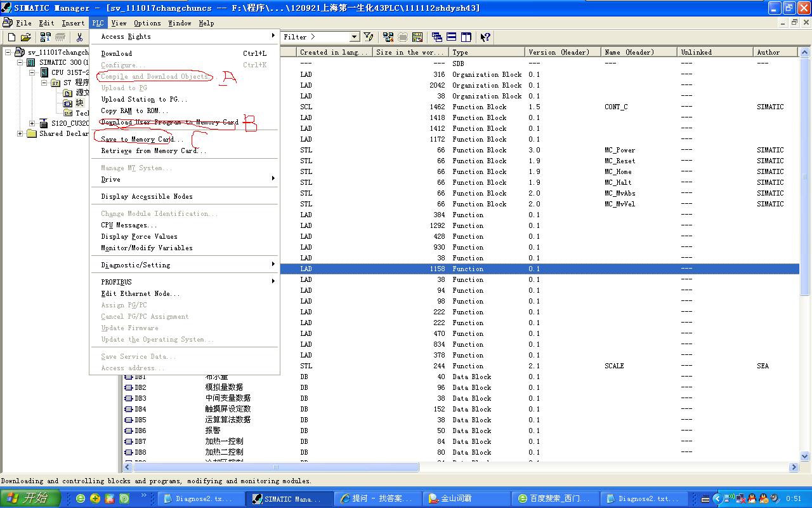Image resolution: width=812 pixels, height=508 pixels.
Task: Open CPU Messages from PLC menu
Action: pos(184,225)
